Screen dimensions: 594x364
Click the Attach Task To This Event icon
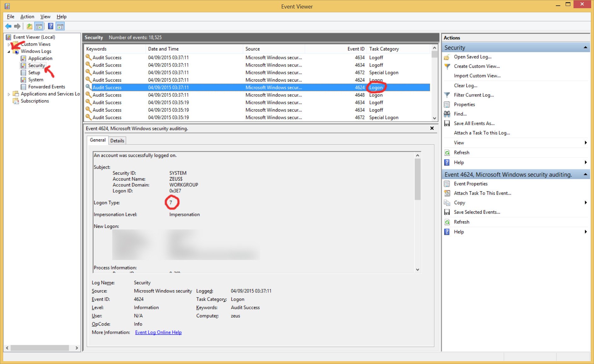pyautogui.click(x=447, y=193)
